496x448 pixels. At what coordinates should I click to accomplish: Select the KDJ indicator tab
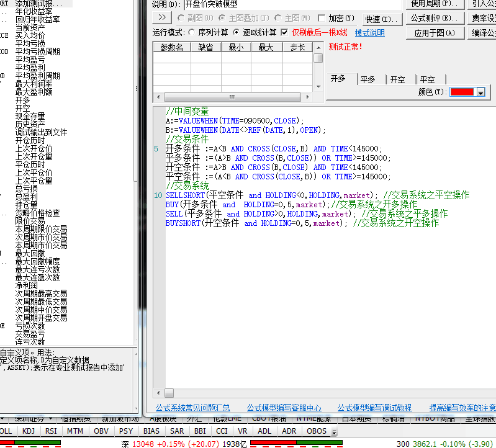[x=29, y=431]
